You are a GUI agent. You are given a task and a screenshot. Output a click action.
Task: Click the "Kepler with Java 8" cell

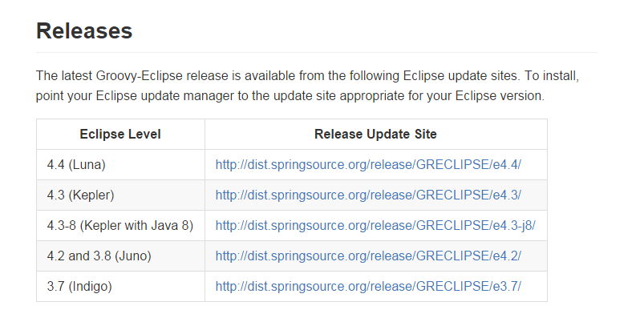pyautogui.click(x=121, y=225)
